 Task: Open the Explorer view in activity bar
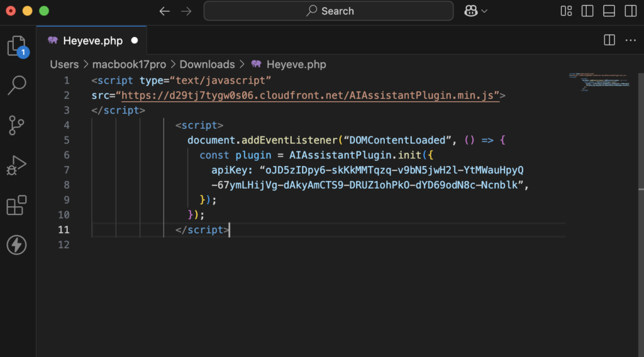pos(17,46)
